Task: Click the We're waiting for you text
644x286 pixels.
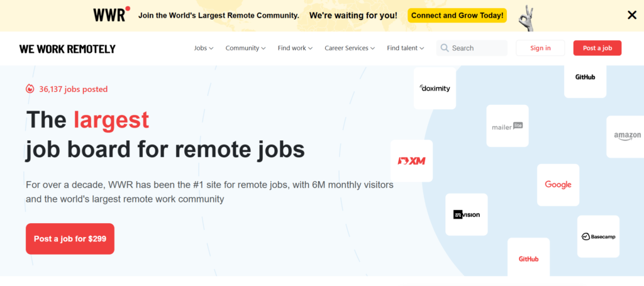Action: click(x=353, y=16)
